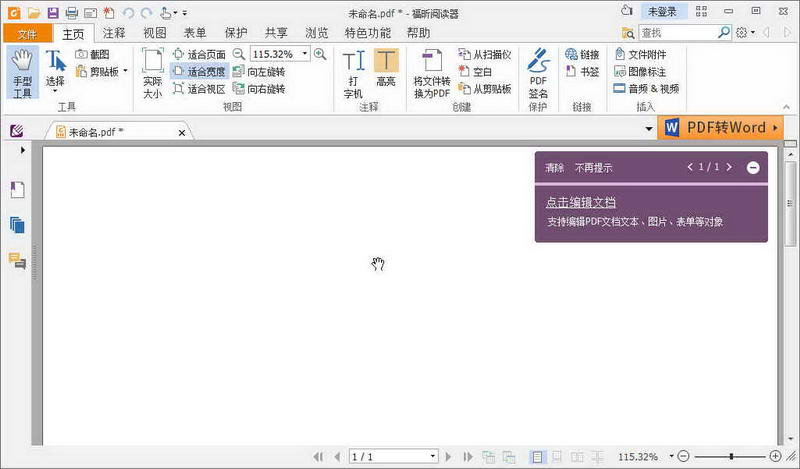Fit visible area (适合视区)
The width and height of the screenshot is (800, 469).
coord(199,89)
